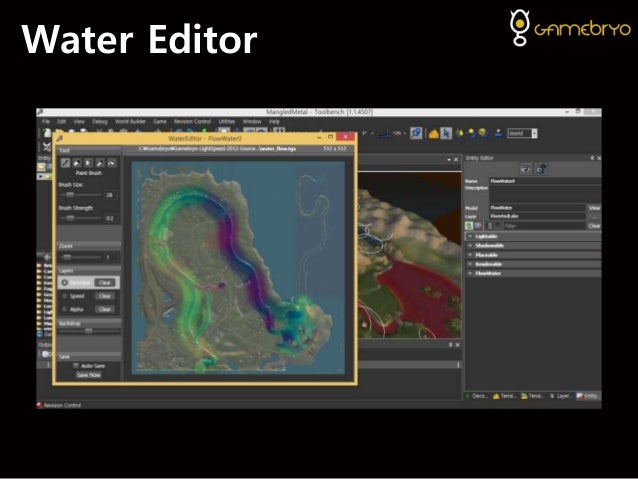Expand the Placeable section
This screenshot has height=479, width=638.
tap(470, 255)
